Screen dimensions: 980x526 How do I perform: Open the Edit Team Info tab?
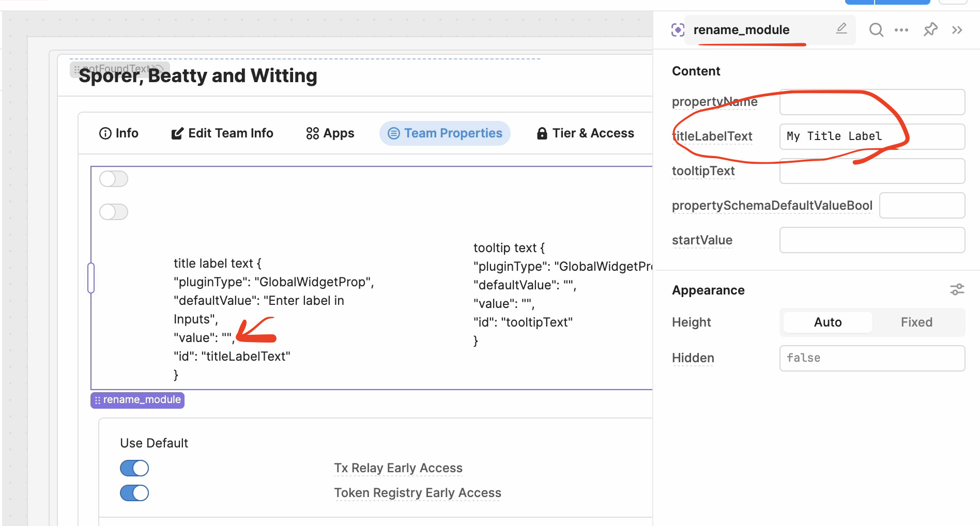click(222, 133)
